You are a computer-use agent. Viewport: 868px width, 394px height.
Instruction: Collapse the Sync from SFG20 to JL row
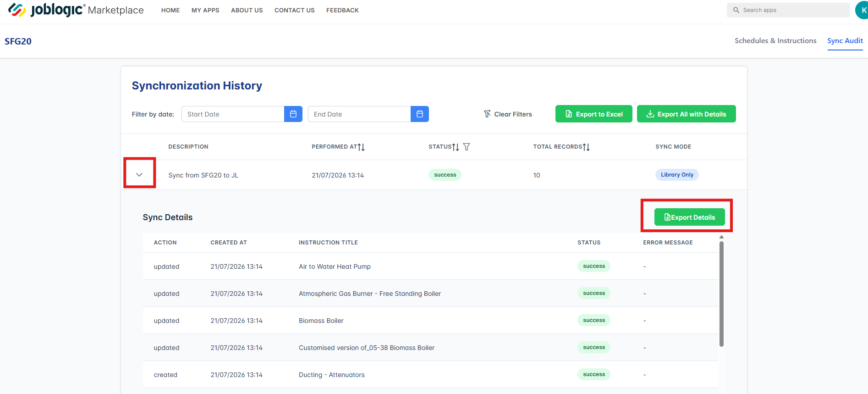[139, 175]
